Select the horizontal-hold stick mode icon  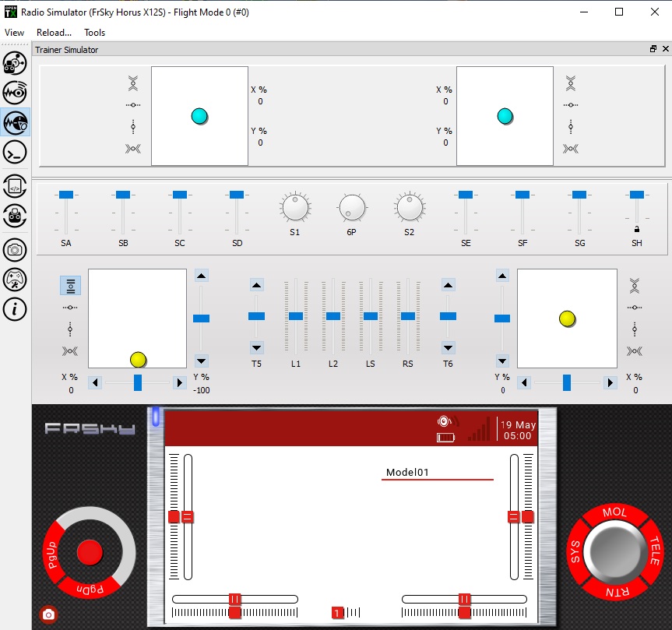(70, 308)
